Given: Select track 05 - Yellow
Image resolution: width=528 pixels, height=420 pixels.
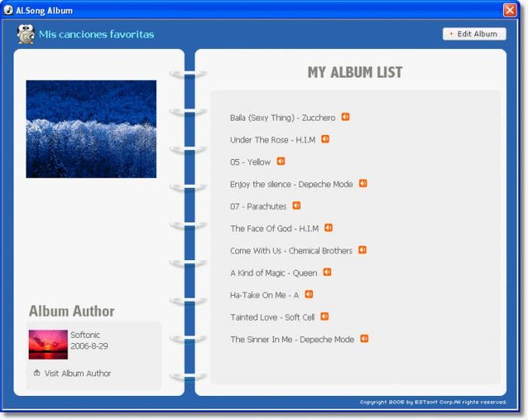Looking at the screenshot, I should click(251, 162).
